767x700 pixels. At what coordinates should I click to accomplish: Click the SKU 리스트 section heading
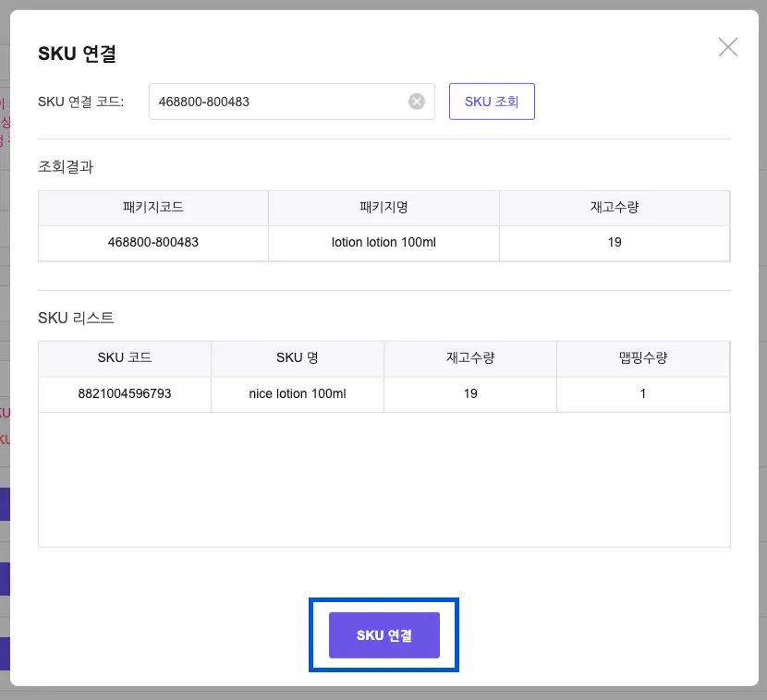[x=76, y=318]
